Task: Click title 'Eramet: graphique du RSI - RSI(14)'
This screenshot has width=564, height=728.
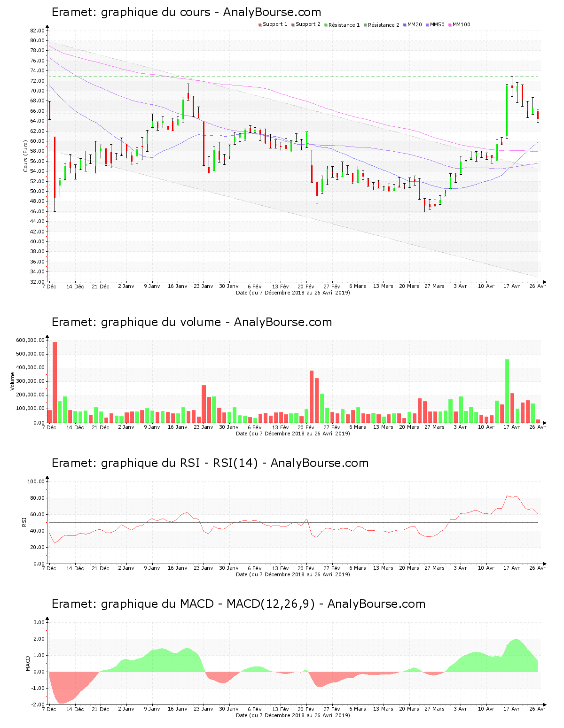Action: 155,463
